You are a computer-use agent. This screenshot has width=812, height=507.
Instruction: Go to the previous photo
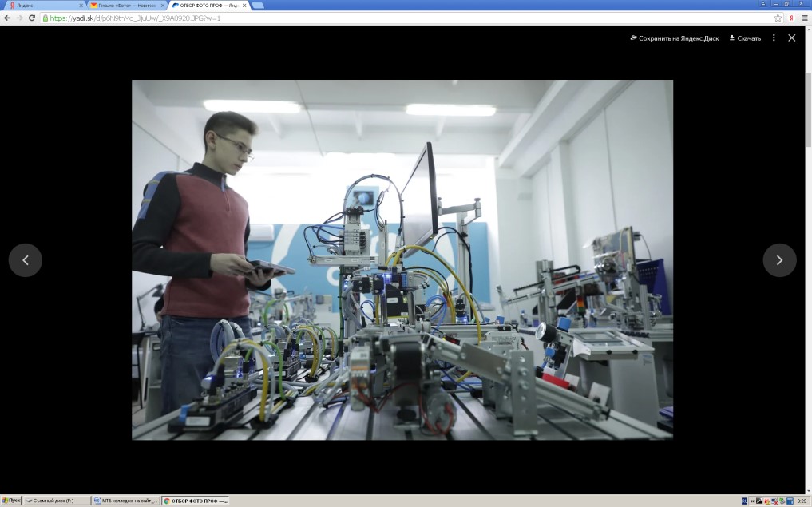[26, 260]
